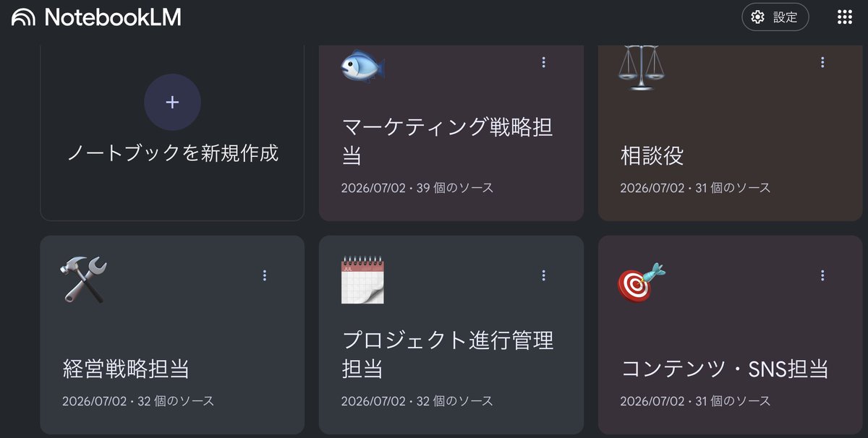The width and height of the screenshot is (868, 438).
Task: Click the balance scale emoji on 相談役 card
Action: point(641,67)
